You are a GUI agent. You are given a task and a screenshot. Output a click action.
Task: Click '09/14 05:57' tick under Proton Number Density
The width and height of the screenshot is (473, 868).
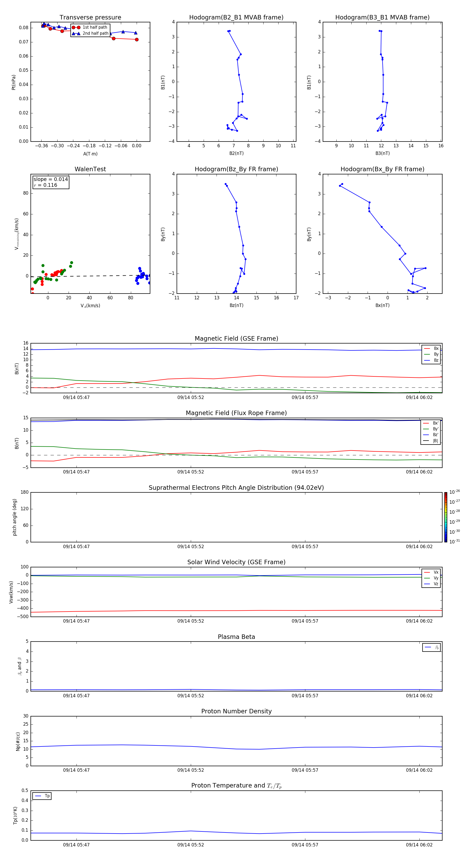point(305,770)
